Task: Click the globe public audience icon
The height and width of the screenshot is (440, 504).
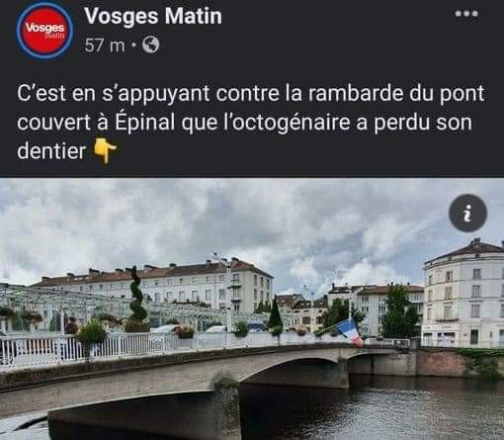Action: point(150,45)
